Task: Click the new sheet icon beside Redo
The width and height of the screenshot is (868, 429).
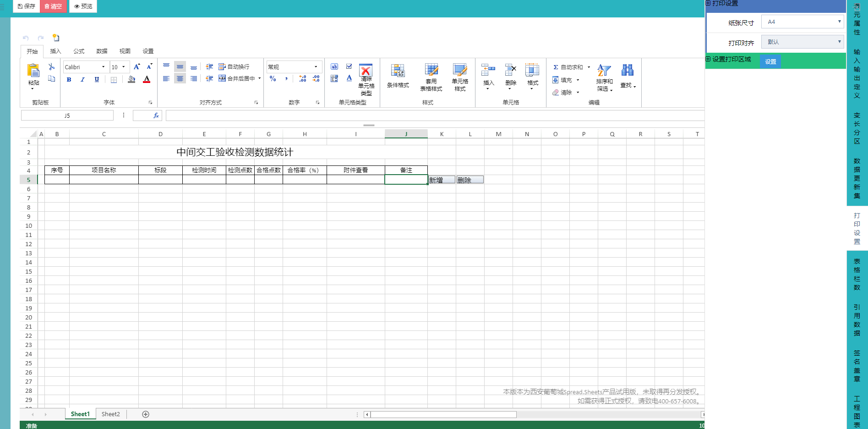Action: tap(56, 38)
